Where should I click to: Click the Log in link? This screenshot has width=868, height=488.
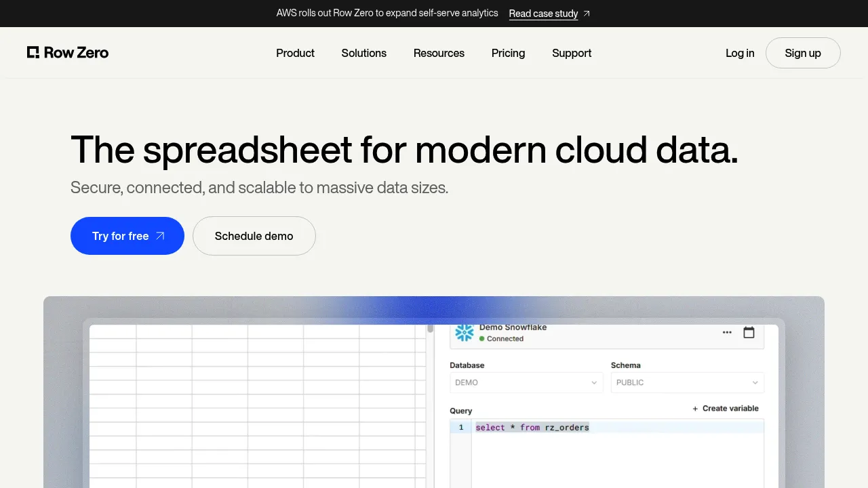pos(740,53)
